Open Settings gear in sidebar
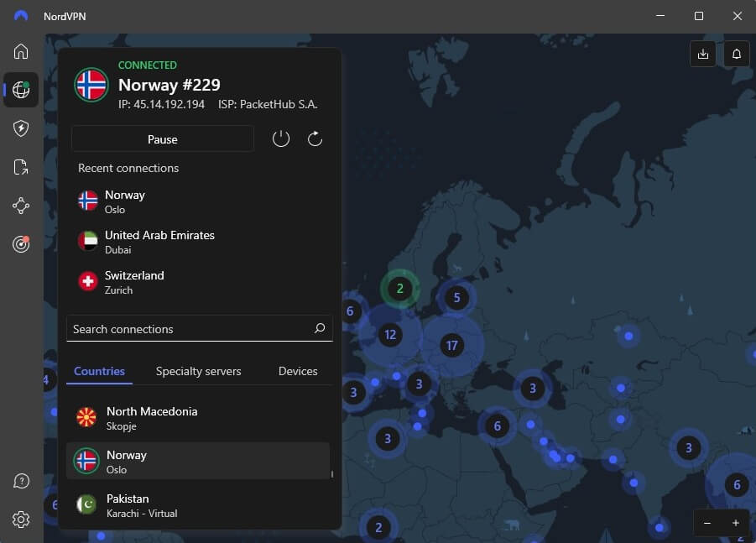 tap(21, 520)
